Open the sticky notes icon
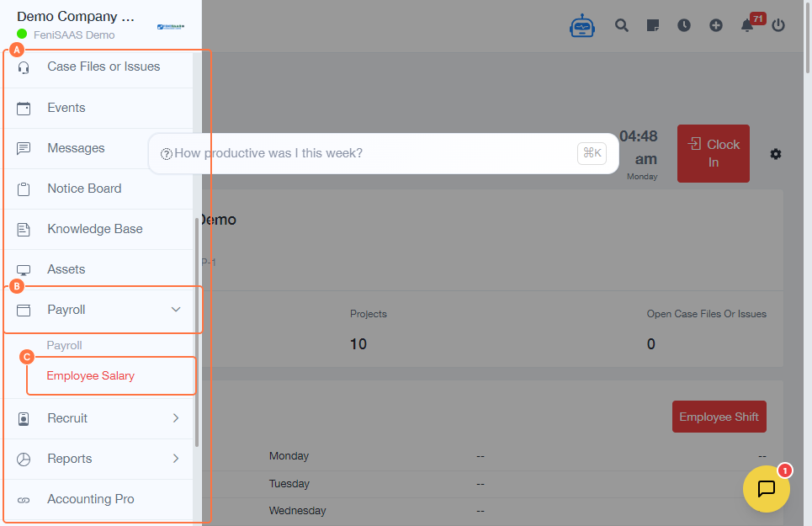Viewport: 812px width, 526px height. pyautogui.click(x=653, y=25)
